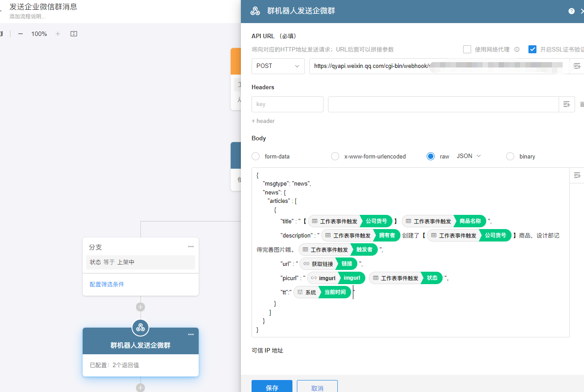Screen dimensions: 584x392
Task: Click the zoom in plus icon
Action: [x=57, y=34]
